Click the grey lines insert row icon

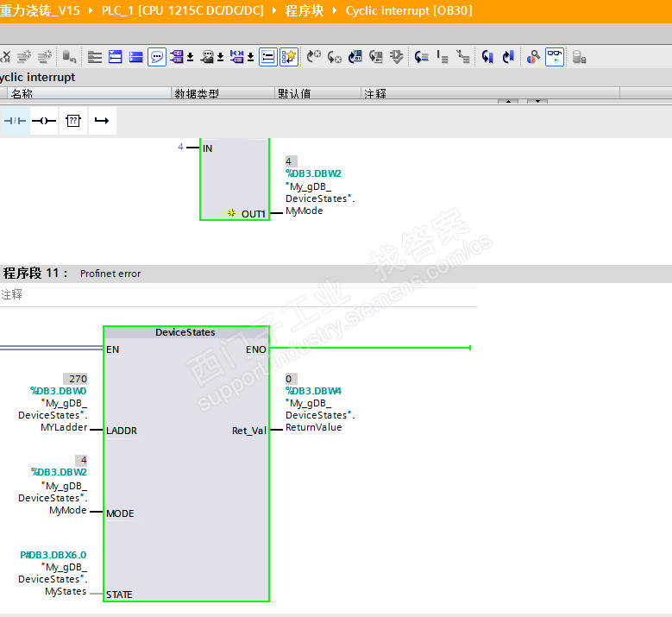pos(94,57)
